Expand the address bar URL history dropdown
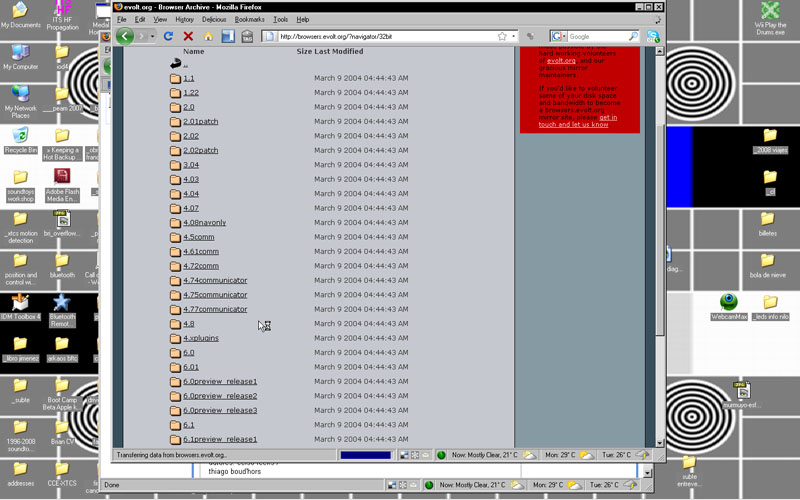The image size is (800, 500). point(514,36)
